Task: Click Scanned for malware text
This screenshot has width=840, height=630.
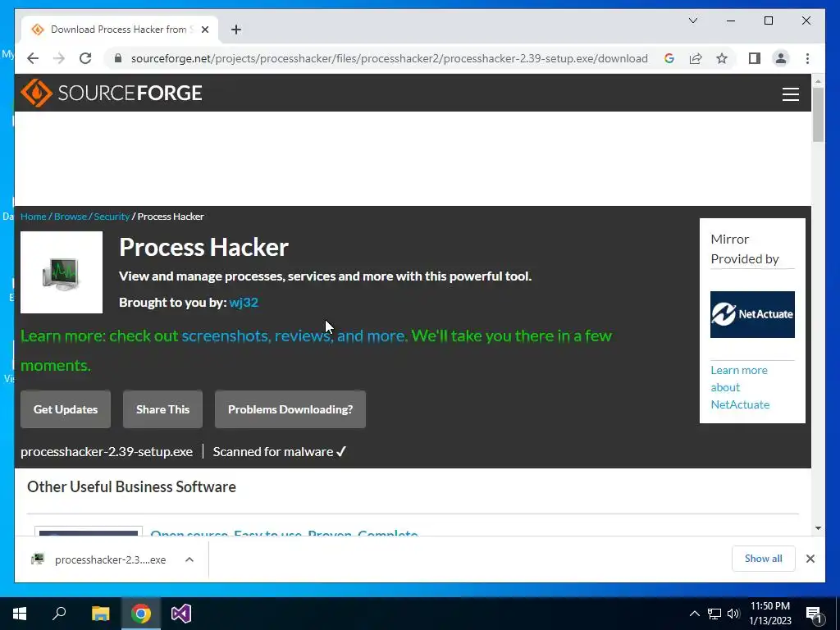Action: 280,452
